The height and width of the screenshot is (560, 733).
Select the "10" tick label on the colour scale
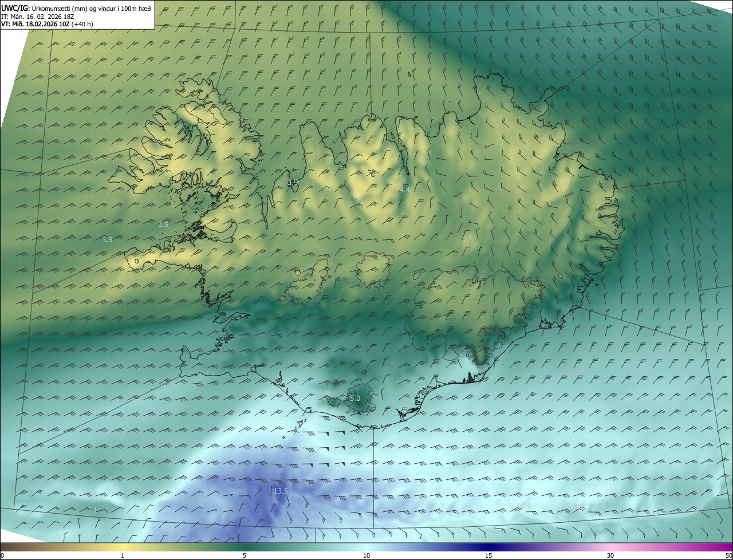point(366,555)
